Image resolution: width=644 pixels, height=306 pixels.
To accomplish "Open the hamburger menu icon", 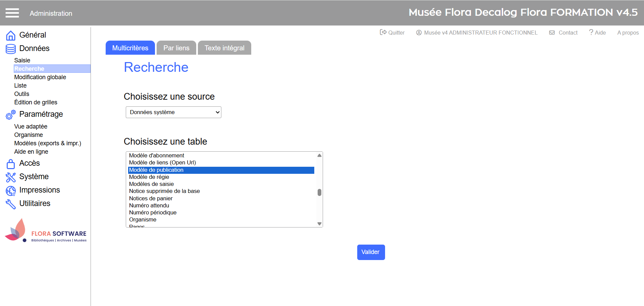I will [12, 13].
